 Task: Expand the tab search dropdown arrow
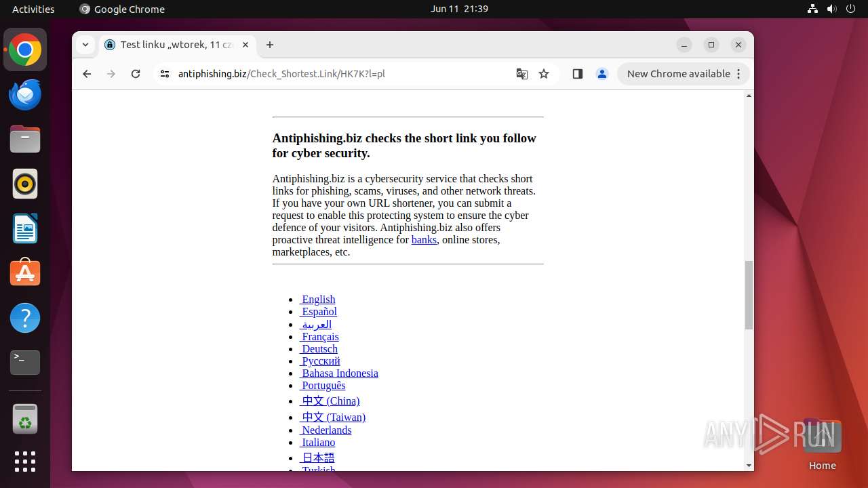(x=85, y=45)
